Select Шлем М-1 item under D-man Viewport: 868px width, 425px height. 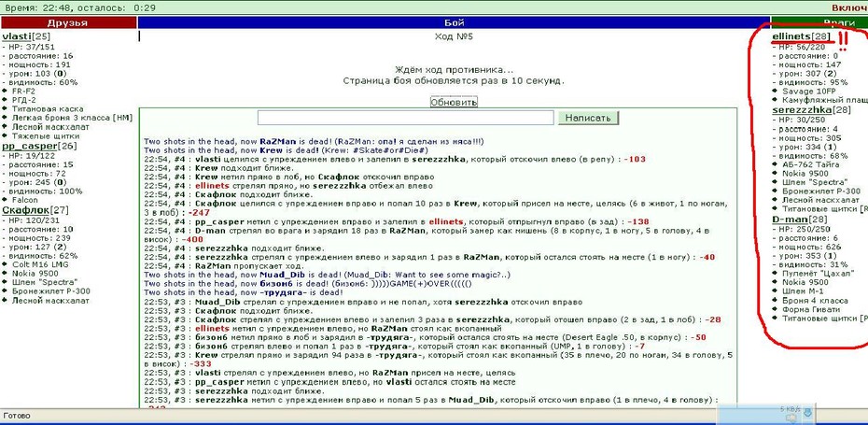[x=803, y=291]
